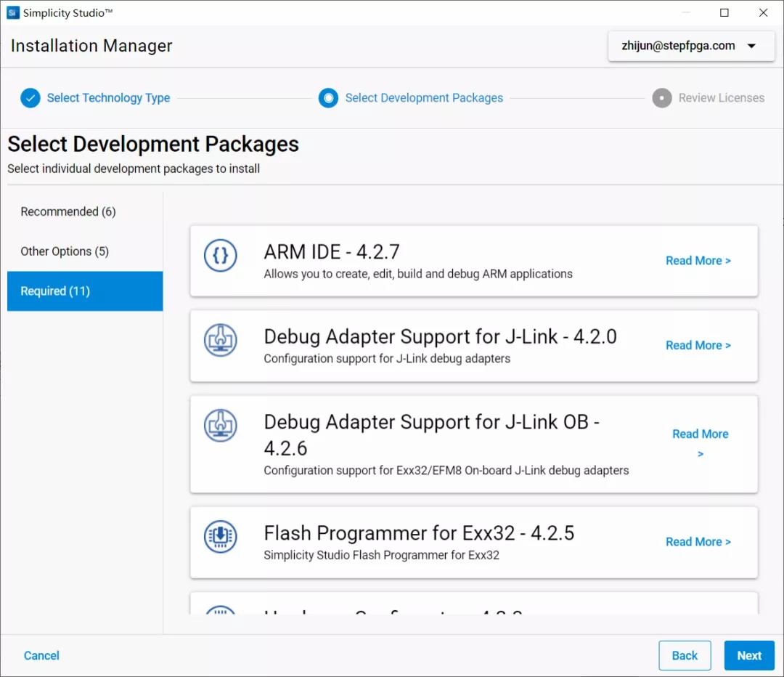Click the Flash Programmer for Exx32 icon
The image size is (784, 677).
pos(220,536)
